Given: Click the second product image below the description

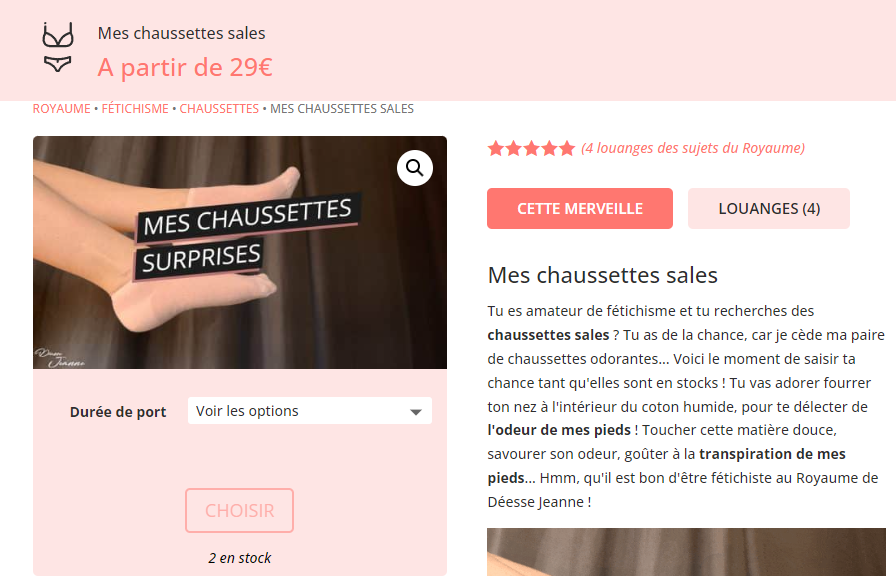Looking at the screenshot, I should (686, 552).
